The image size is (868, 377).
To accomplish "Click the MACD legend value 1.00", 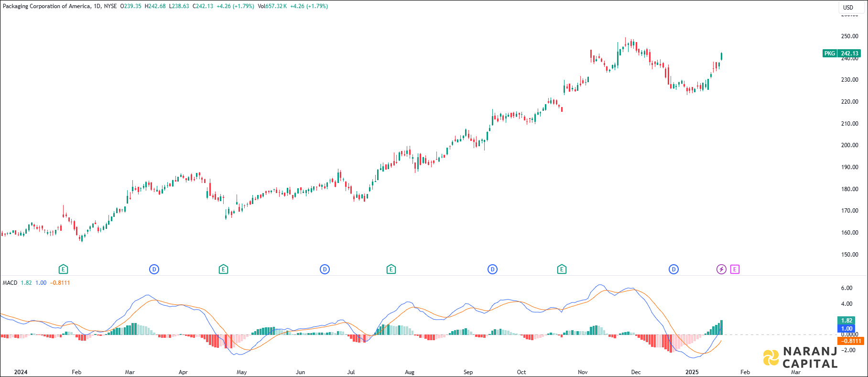I will (x=41, y=283).
